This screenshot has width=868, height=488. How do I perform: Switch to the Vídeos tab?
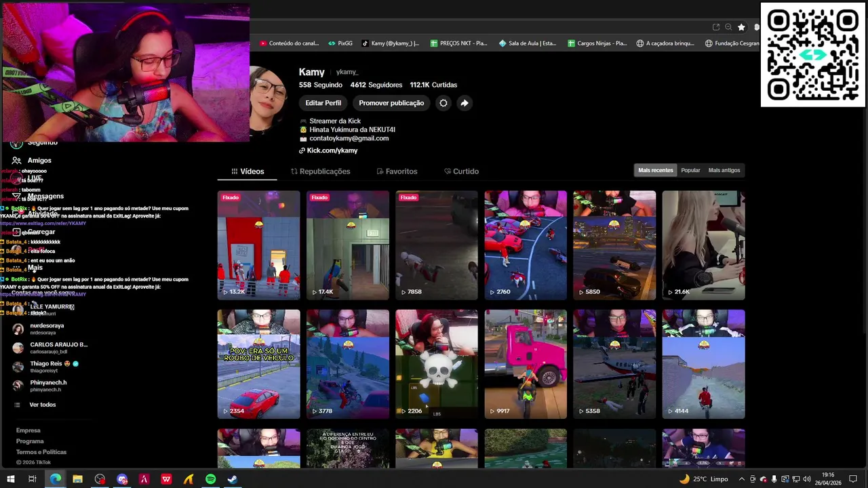248,171
